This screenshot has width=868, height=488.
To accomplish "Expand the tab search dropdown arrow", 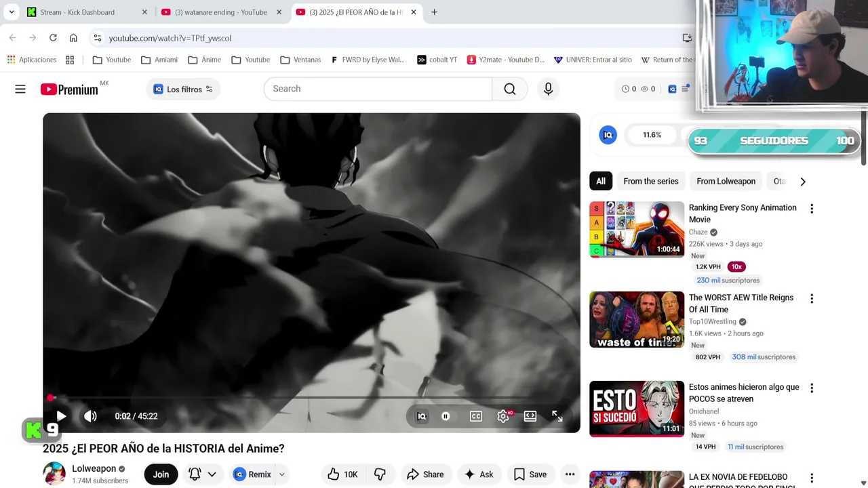I will [12, 12].
